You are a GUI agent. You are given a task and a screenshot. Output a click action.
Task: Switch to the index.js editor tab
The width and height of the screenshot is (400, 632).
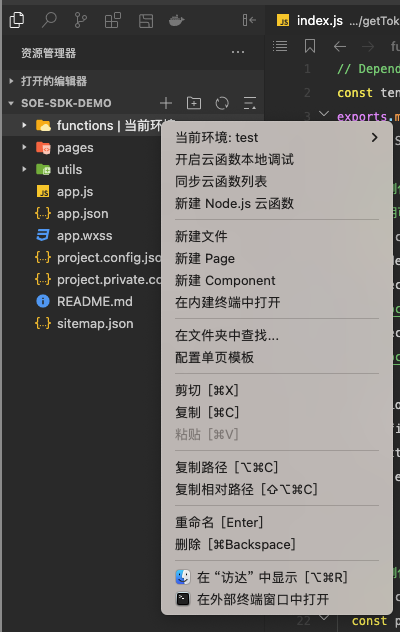[338, 20]
